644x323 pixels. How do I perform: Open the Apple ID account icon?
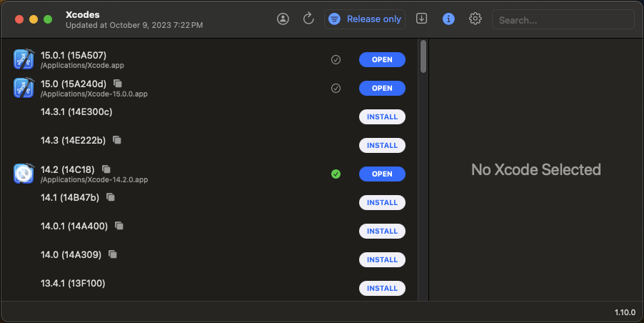[x=283, y=19]
